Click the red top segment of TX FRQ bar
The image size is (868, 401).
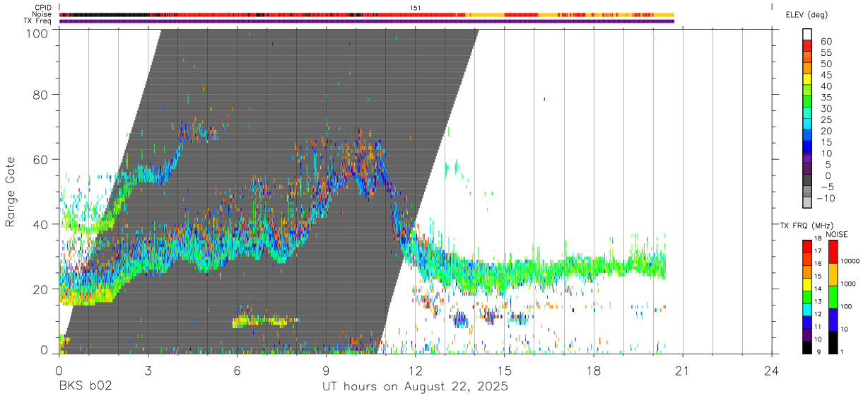(807, 246)
